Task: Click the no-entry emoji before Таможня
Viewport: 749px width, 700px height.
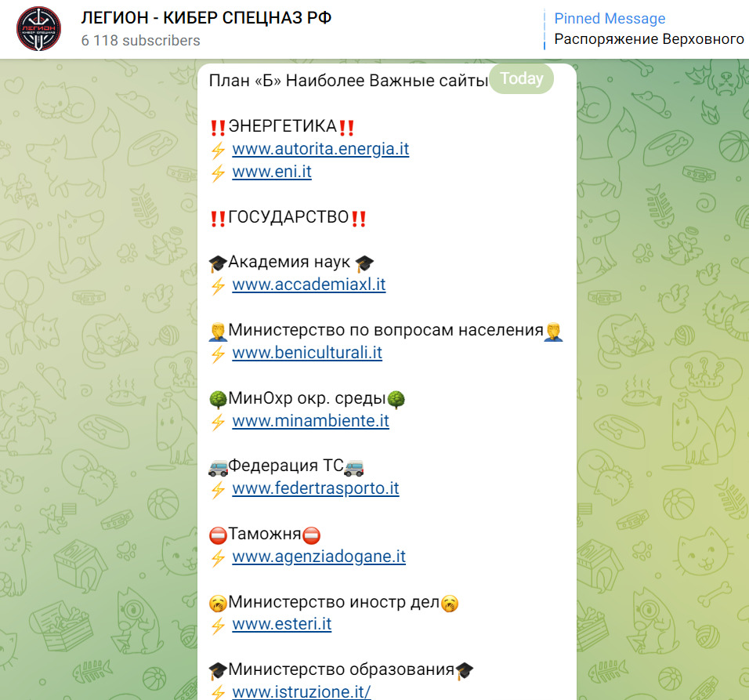Action: (x=218, y=535)
